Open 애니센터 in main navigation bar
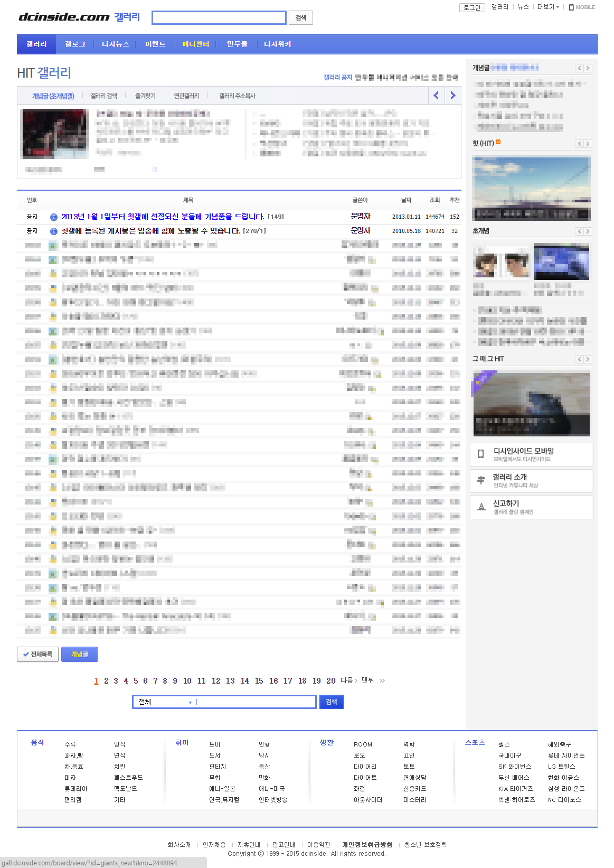The height and width of the screenshot is (868, 614). (x=196, y=44)
